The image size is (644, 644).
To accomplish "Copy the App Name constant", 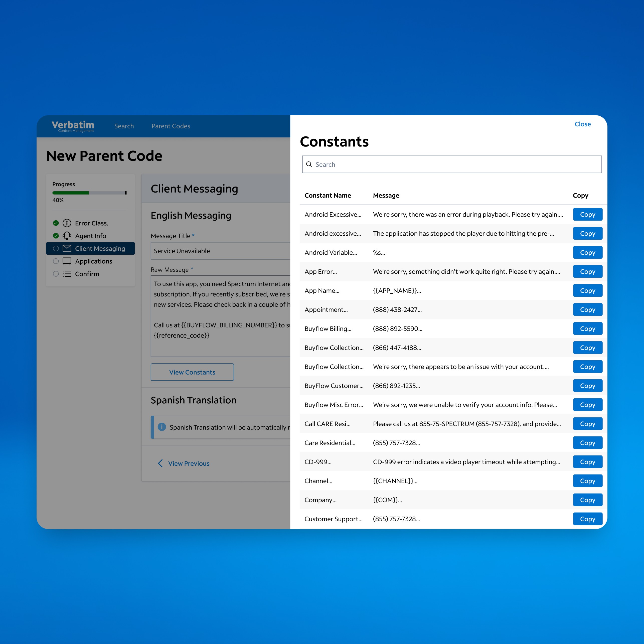I will click(x=587, y=291).
